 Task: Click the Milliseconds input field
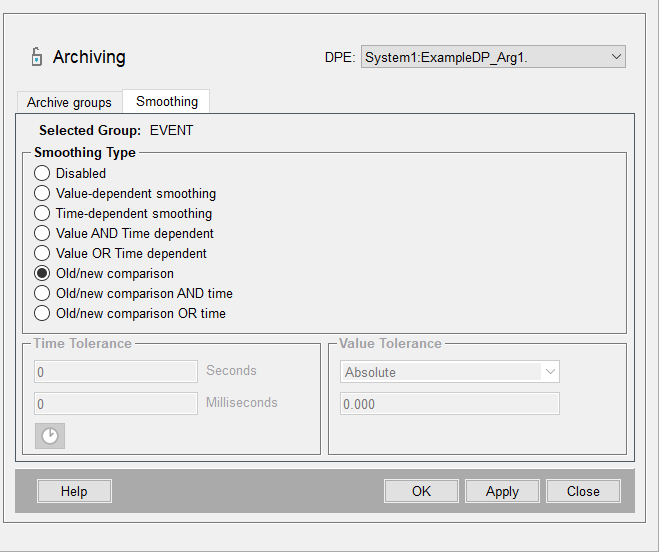coord(116,404)
